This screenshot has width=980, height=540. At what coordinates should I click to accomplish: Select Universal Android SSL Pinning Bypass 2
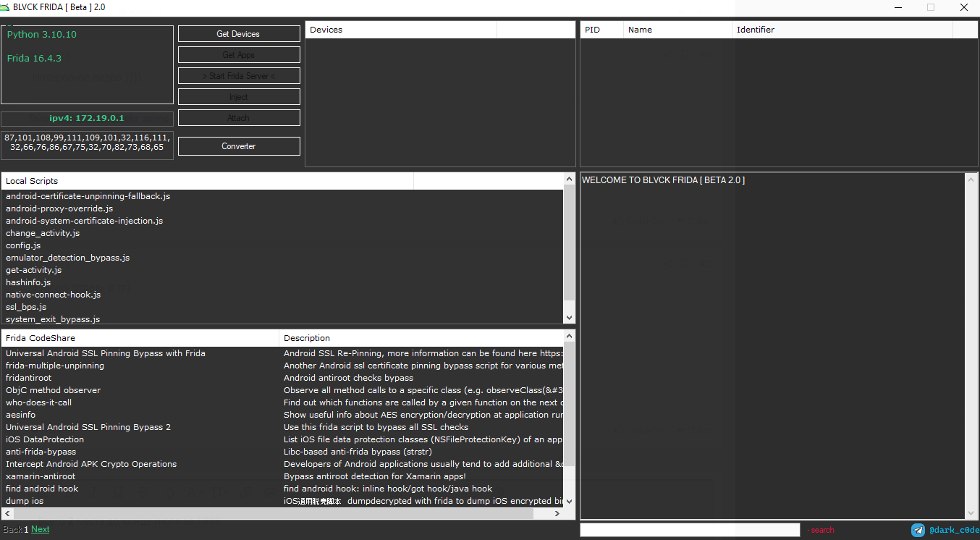(x=88, y=427)
